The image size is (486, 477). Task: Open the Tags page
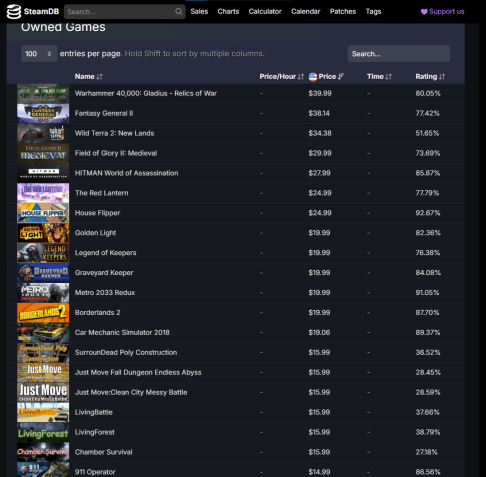click(x=373, y=12)
